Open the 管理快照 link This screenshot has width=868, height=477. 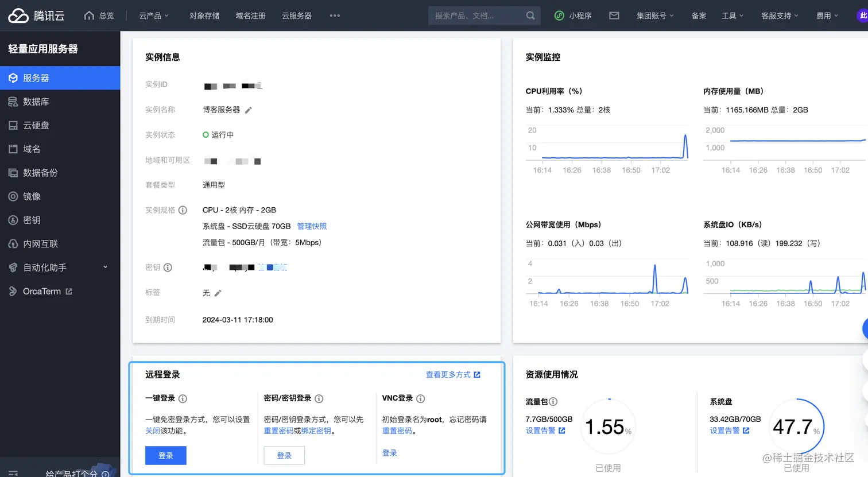pyautogui.click(x=312, y=226)
